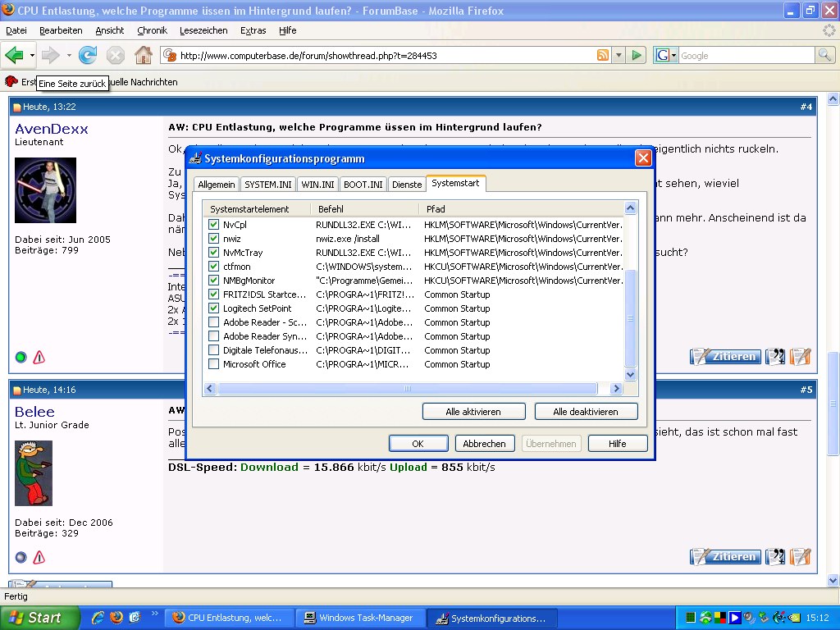The height and width of the screenshot is (630, 840).
Task: Click the green Go arrow beside URL
Action: [637, 55]
